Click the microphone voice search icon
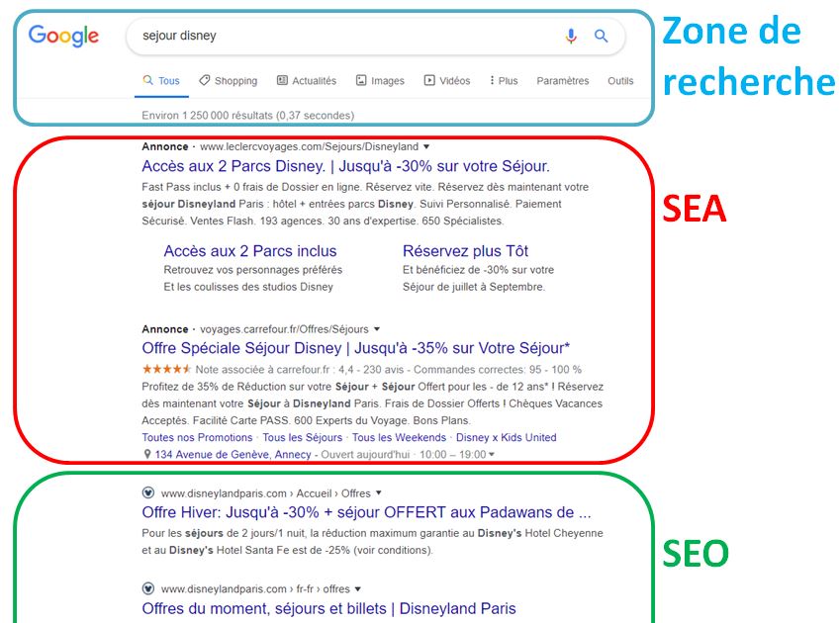The image size is (840, 623). click(x=571, y=36)
